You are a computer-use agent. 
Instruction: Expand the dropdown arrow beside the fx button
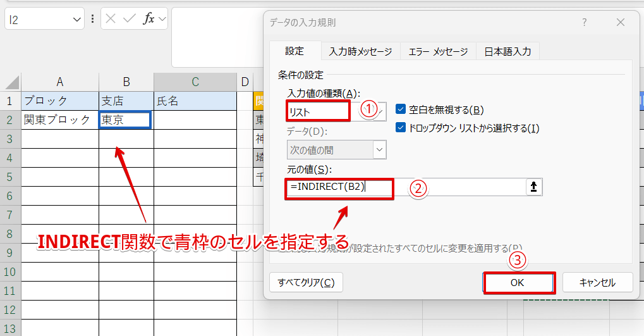click(162, 18)
